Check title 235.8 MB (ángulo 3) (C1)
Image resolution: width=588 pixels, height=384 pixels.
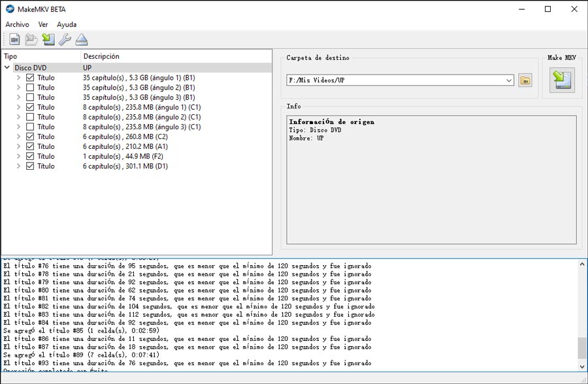click(30, 127)
